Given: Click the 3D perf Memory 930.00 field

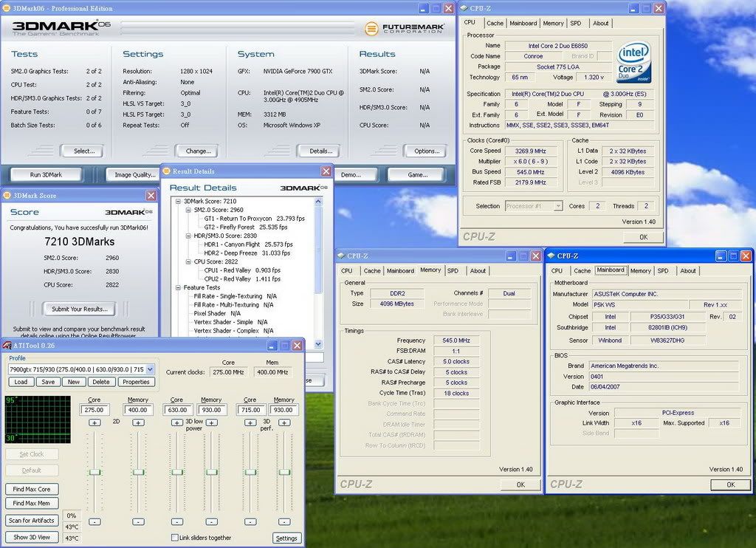Looking at the screenshot, I should click(x=283, y=410).
